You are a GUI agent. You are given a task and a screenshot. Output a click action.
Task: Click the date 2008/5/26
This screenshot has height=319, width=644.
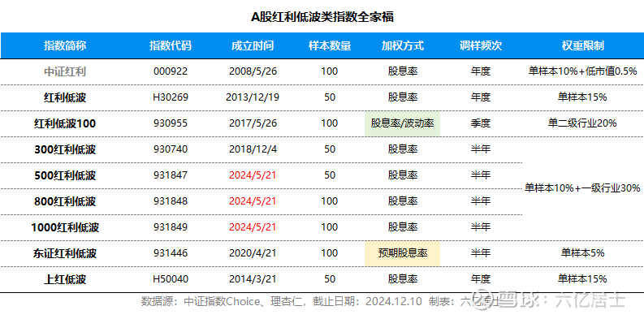click(x=253, y=71)
